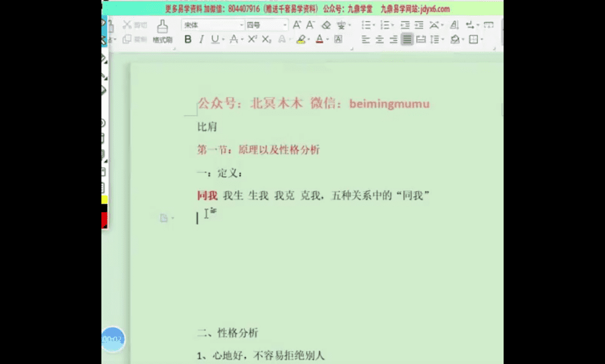Click the decrease font size icon
Image resolution: width=605 pixels, height=364 pixels.
(x=310, y=25)
